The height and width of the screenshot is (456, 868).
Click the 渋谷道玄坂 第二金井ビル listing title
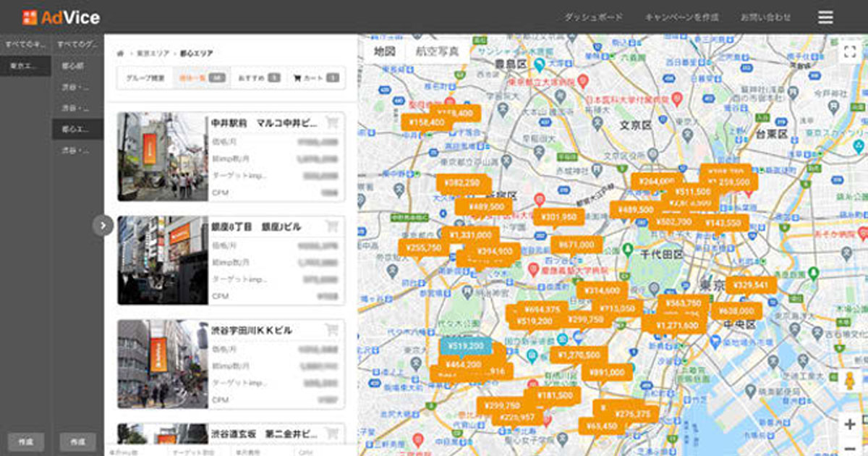point(264,434)
